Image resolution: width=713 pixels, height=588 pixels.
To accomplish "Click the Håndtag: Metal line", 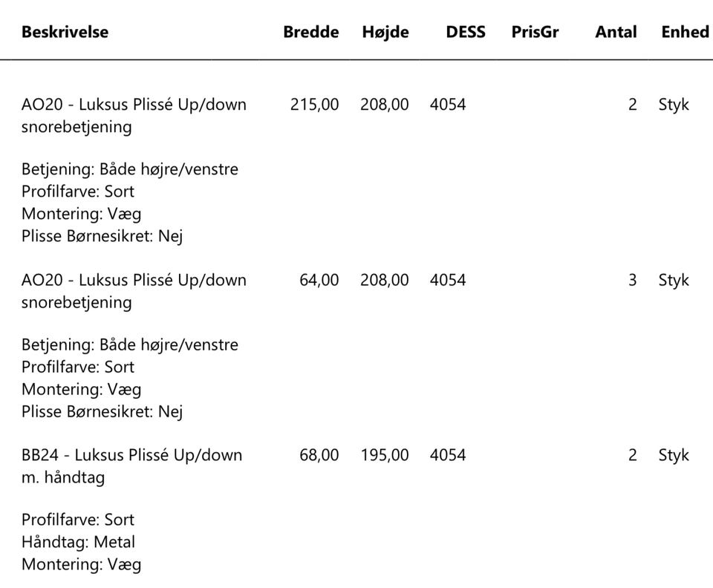I will (x=78, y=542).
